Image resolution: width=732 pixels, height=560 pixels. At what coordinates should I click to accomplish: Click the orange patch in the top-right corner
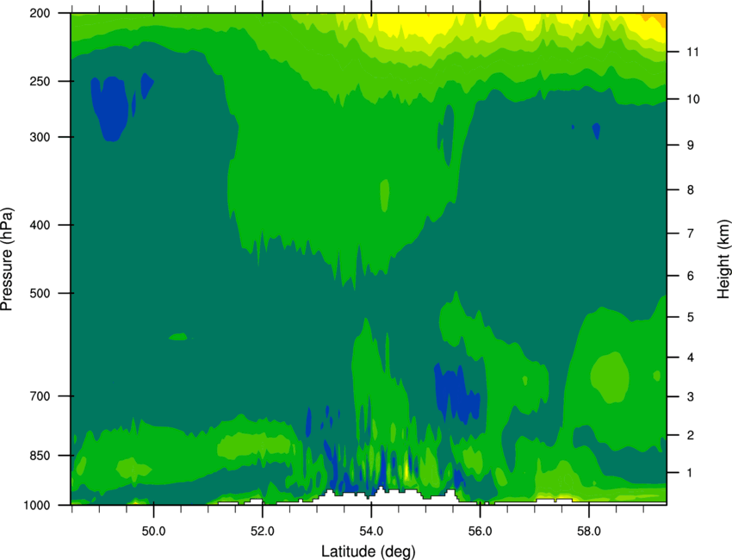pos(655,17)
